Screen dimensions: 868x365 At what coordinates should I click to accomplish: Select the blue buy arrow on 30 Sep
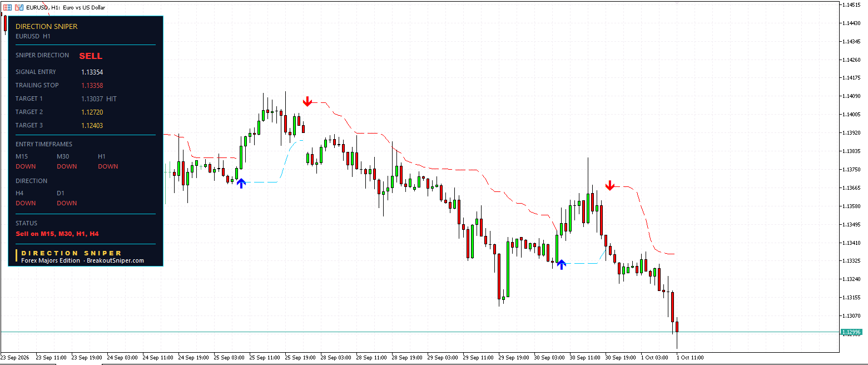[562, 265]
